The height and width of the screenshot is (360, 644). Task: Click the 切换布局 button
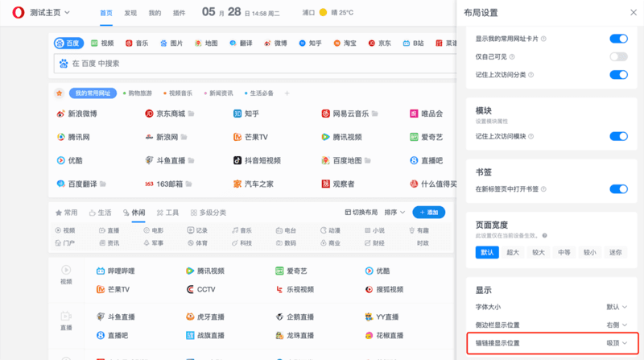(x=361, y=213)
